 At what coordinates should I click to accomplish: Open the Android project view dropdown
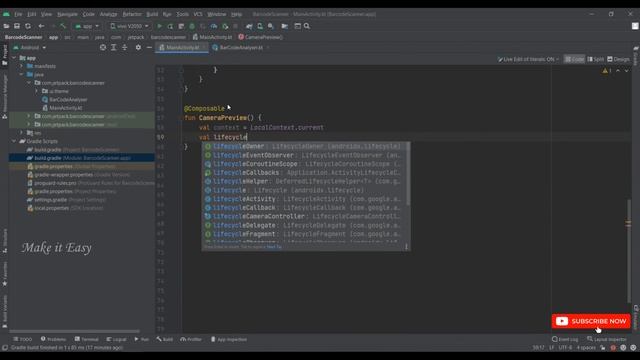29,47
